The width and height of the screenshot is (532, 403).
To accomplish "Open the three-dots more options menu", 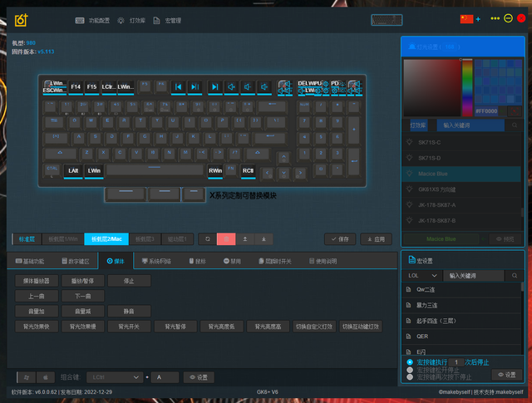I will pos(495,18).
